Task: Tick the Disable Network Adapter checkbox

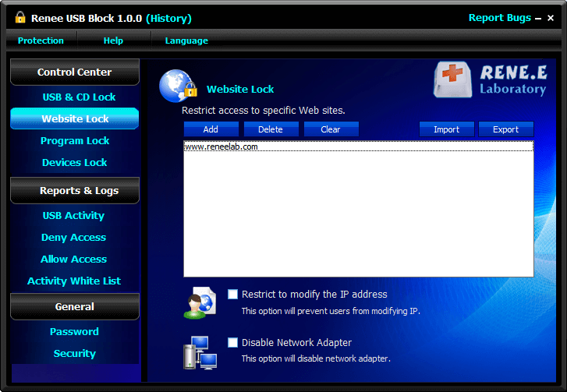Action: point(232,343)
